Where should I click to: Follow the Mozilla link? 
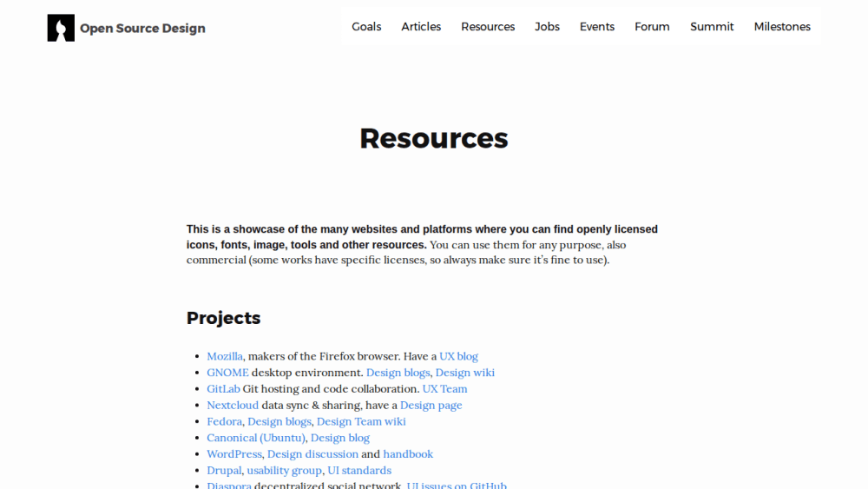pos(225,356)
